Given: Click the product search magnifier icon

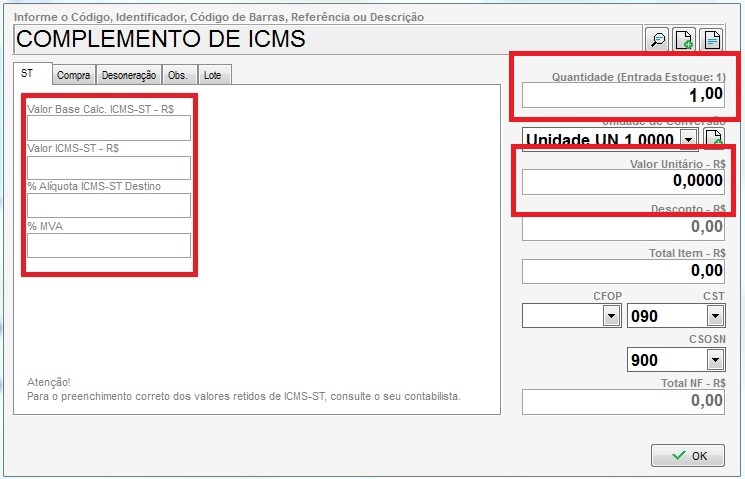Looking at the screenshot, I should pos(657,40).
